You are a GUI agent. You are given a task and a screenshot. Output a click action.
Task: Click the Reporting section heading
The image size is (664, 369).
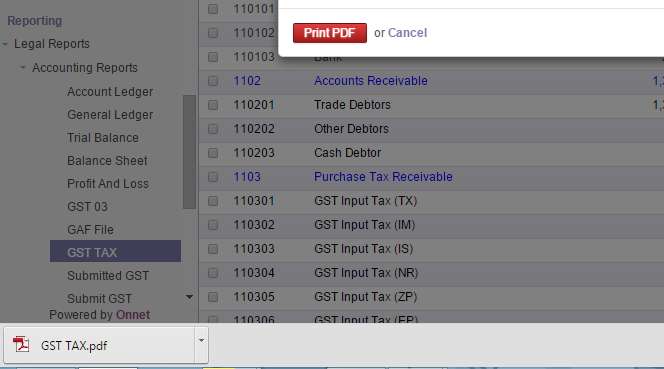coord(35,21)
